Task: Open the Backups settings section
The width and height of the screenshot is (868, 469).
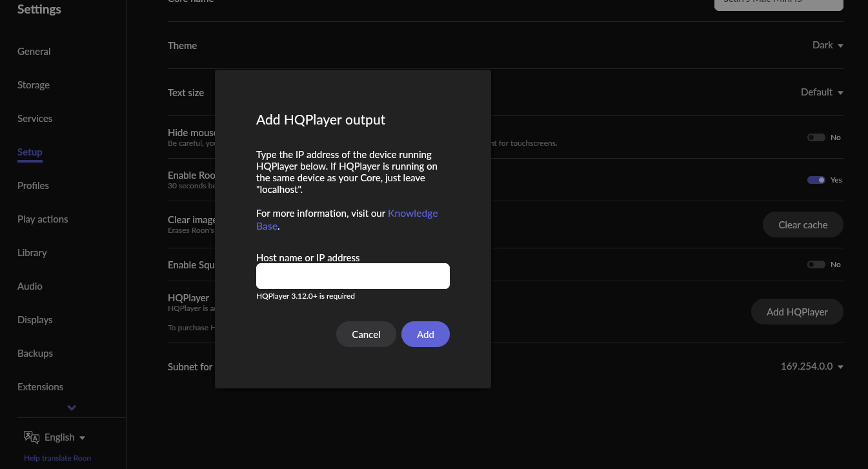Action: pos(35,354)
